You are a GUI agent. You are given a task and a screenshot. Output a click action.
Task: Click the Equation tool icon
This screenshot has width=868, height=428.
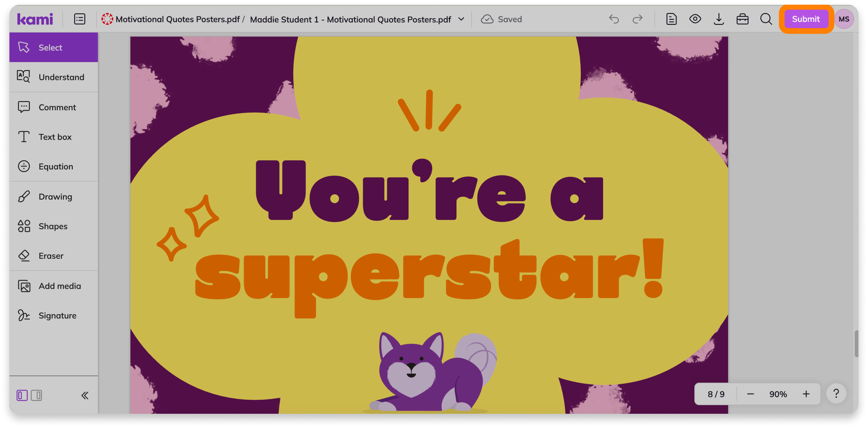pos(24,166)
